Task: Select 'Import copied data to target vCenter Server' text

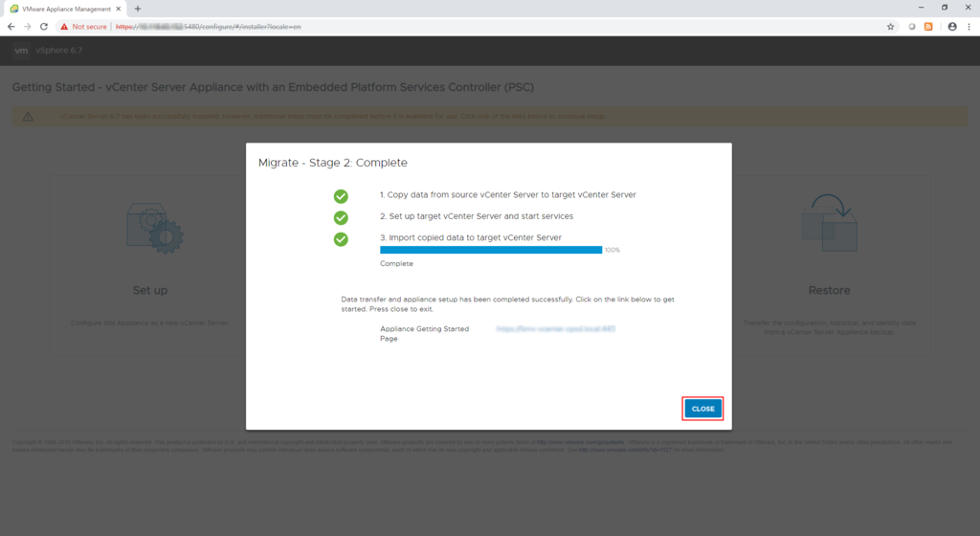Action: [x=471, y=237]
